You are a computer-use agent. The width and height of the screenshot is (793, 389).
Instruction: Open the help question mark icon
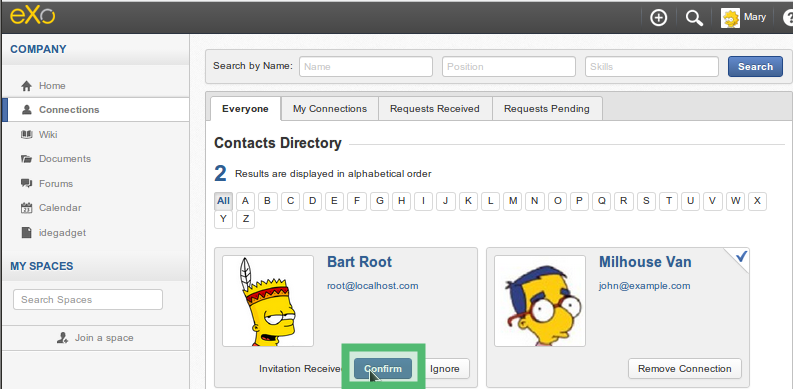click(x=788, y=18)
